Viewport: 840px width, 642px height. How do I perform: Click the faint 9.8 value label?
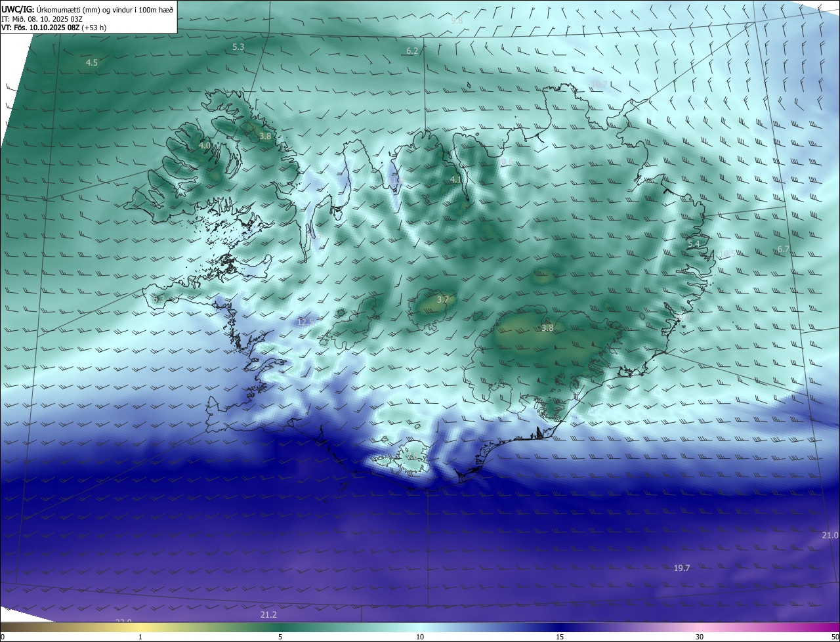[457, 21]
